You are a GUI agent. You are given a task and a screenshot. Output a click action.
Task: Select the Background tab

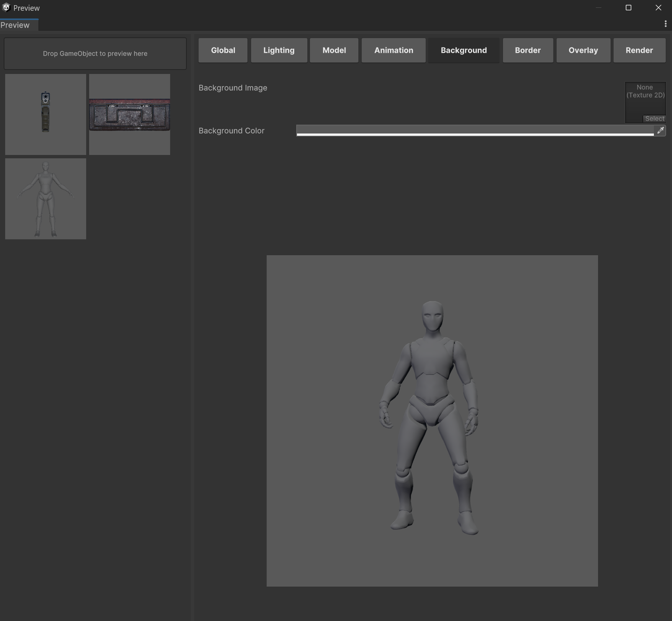click(463, 50)
